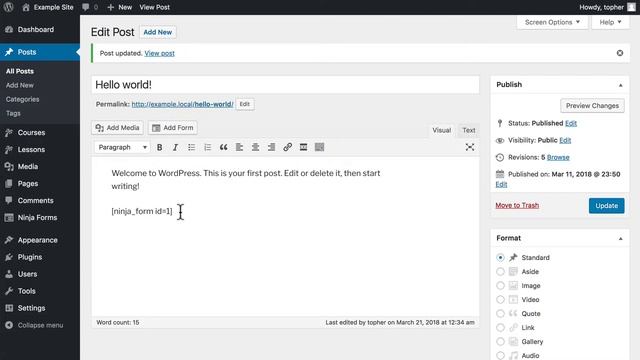The height and width of the screenshot is (360, 640).
Task: Select the Gallery post format
Action: [500, 342]
